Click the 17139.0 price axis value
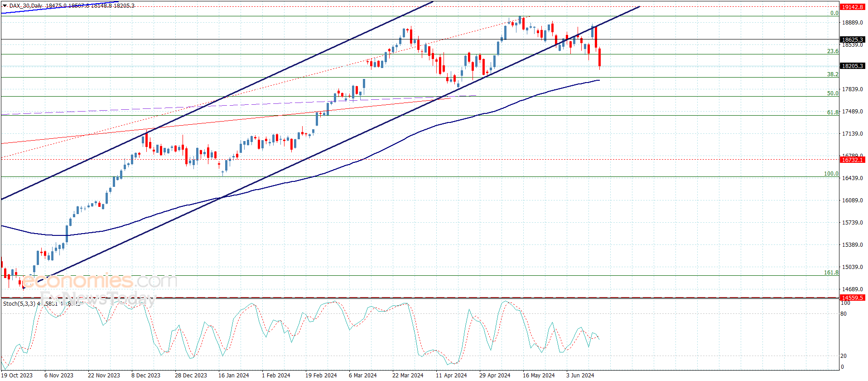Viewport: 868px width, 381px height. coord(852,134)
